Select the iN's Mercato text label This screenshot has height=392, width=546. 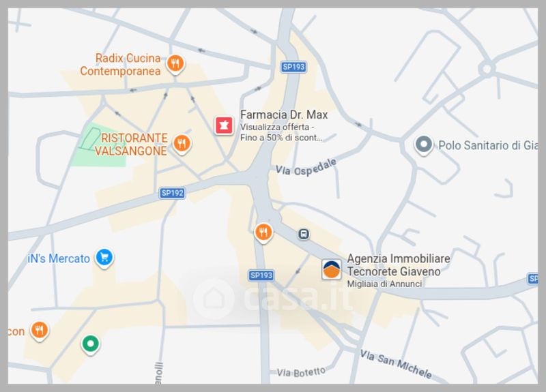point(59,259)
